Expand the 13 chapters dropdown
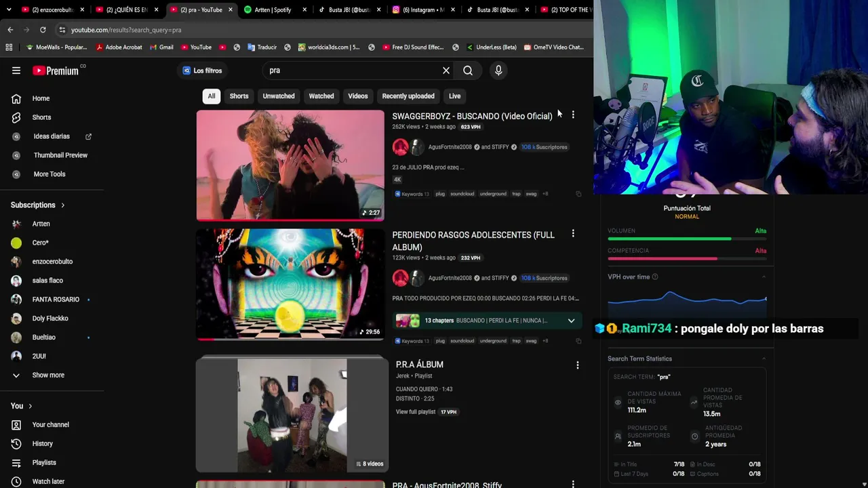Screen dimensions: 868x488 (x=571, y=321)
